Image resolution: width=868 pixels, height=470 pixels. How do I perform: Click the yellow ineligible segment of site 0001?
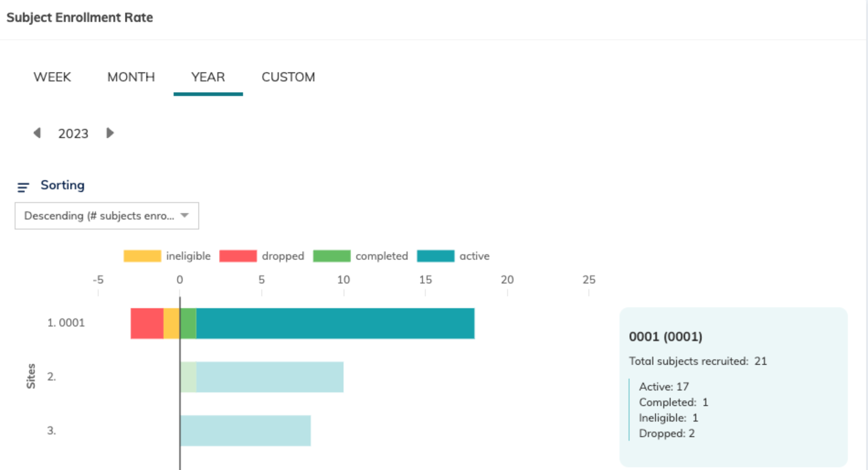pos(171,323)
